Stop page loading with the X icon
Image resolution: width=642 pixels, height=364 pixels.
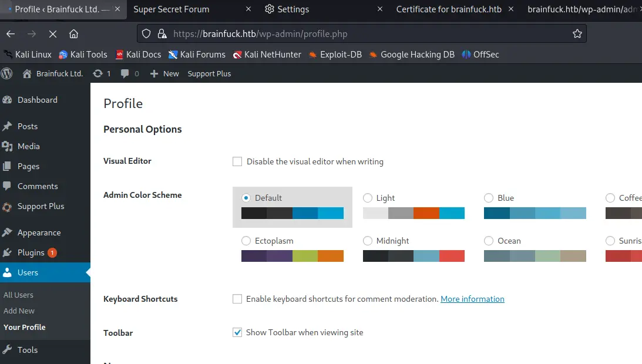point(52,34)
